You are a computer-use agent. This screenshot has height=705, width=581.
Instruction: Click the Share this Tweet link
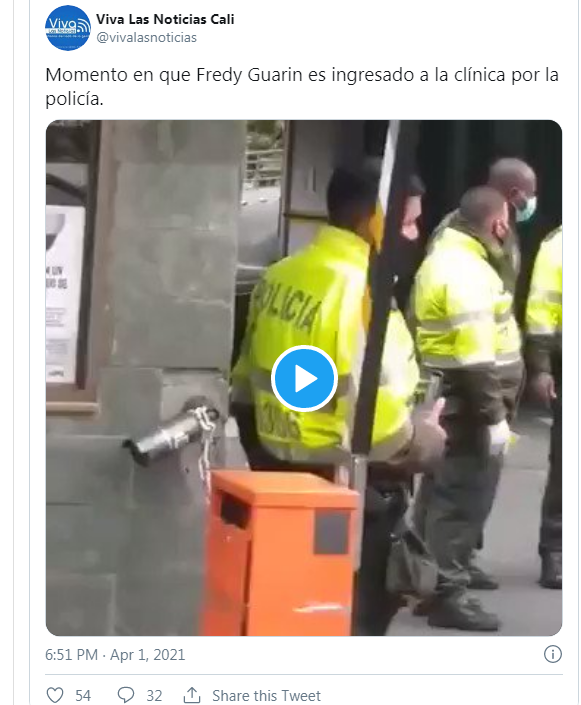click(266, 696)
